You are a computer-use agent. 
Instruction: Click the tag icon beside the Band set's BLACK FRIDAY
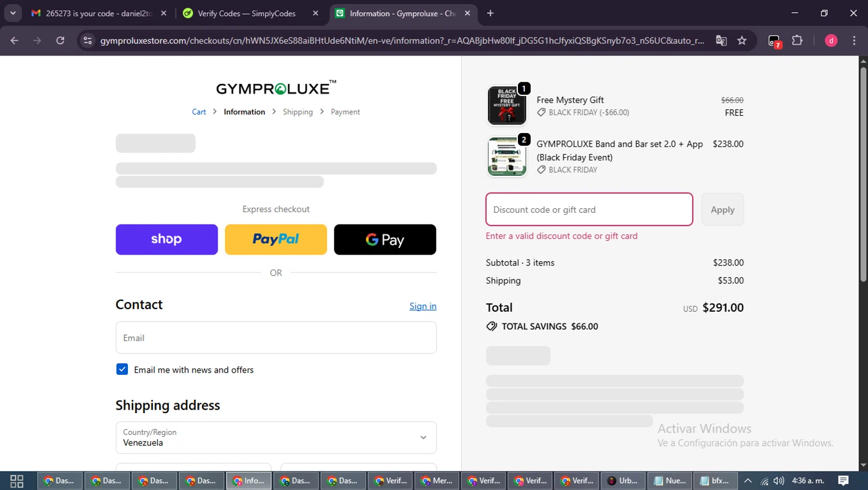541,170
